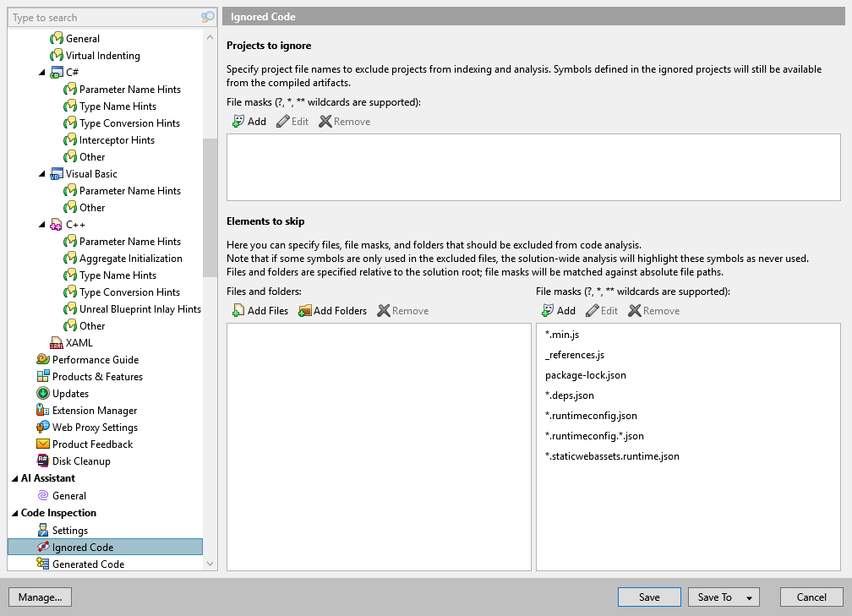The image size is (852, 616).
Task: Collapse the Visual Basic tree node
Action: (x=42, y=174)
